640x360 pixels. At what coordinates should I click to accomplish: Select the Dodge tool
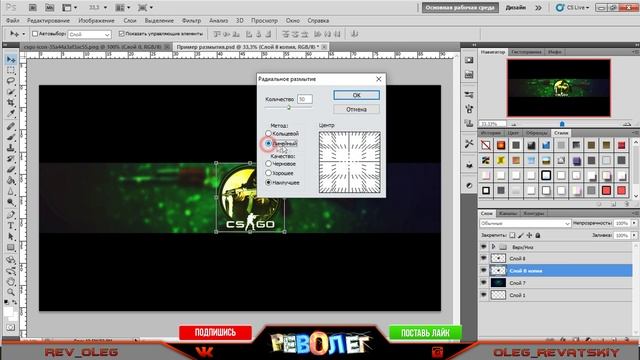11,202
